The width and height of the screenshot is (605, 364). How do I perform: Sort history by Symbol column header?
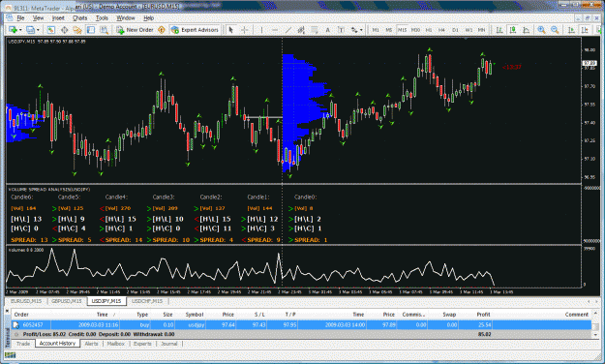tap(194, 315)
